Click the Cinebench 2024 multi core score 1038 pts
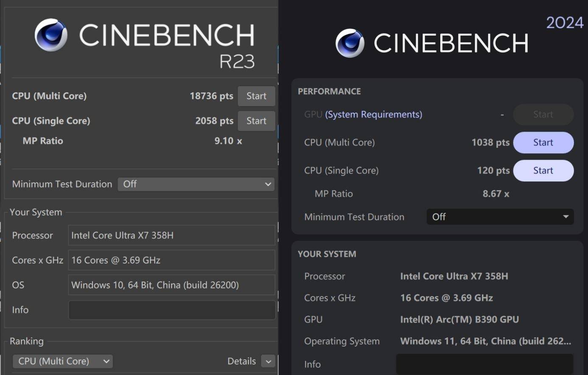This screenshot has height=375, width=588. click(x=490, y=142)
